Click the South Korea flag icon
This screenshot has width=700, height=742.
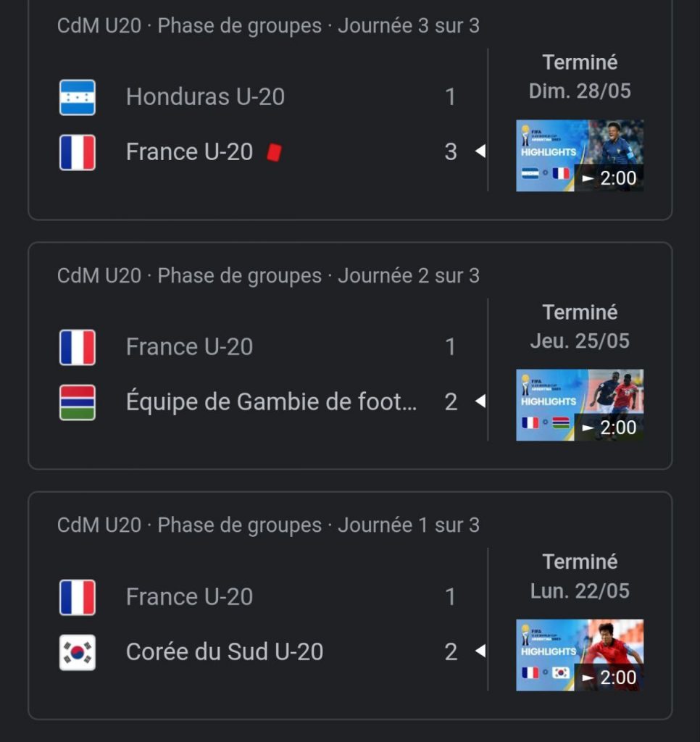[77, 652]
